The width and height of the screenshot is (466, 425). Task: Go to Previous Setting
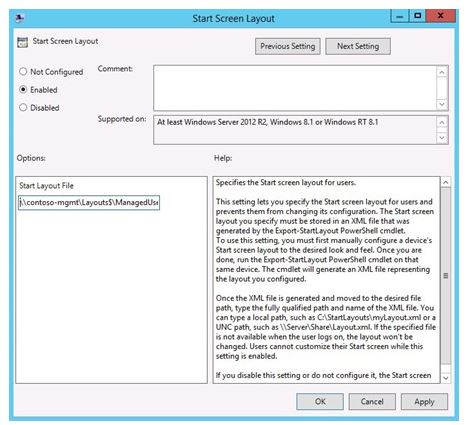pos(288,46)
